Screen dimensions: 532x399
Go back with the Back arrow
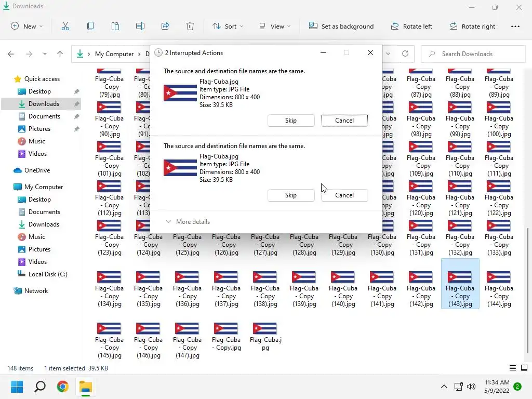click(x=11, y=54)
